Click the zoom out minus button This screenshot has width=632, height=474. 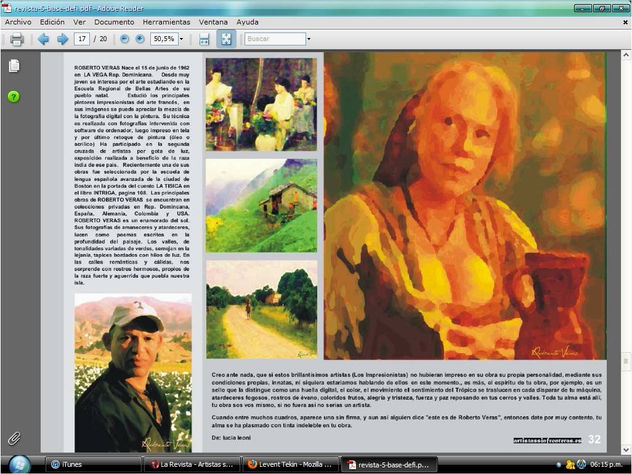[125, 39]
